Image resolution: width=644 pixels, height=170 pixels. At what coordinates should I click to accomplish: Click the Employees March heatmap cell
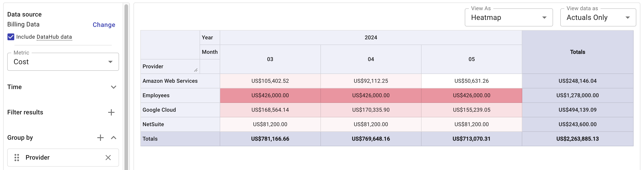(x=270, y=95)
